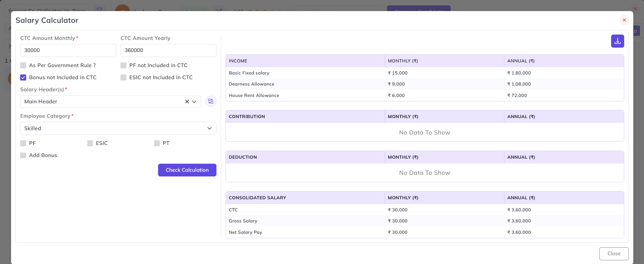Close the Salary Calculator with the red X
644x264 pixels.
(x=624, y=20)
